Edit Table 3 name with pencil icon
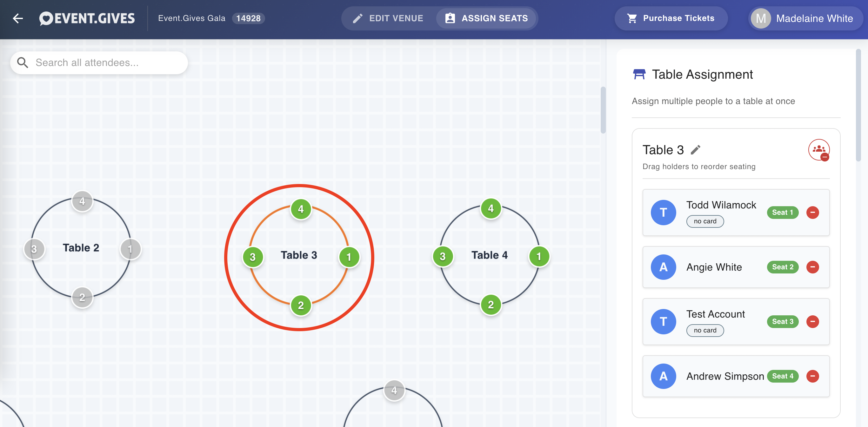 [x=695, y=150]
